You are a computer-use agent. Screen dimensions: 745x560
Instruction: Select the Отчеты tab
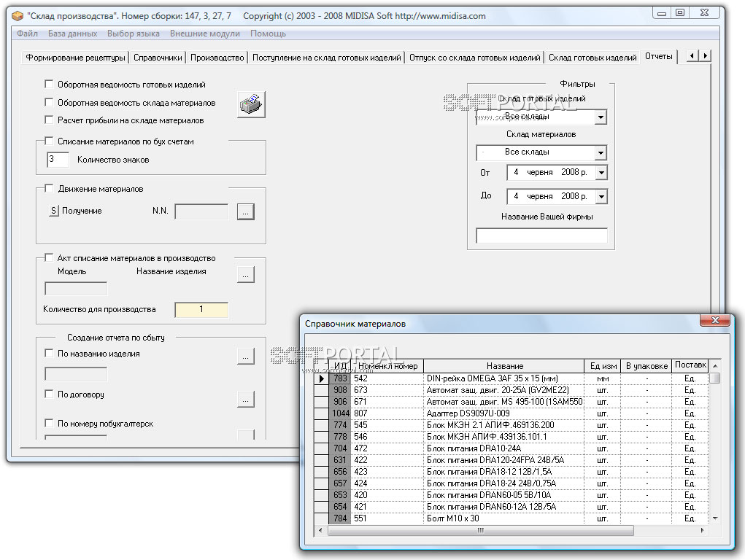tap(658, 56)
